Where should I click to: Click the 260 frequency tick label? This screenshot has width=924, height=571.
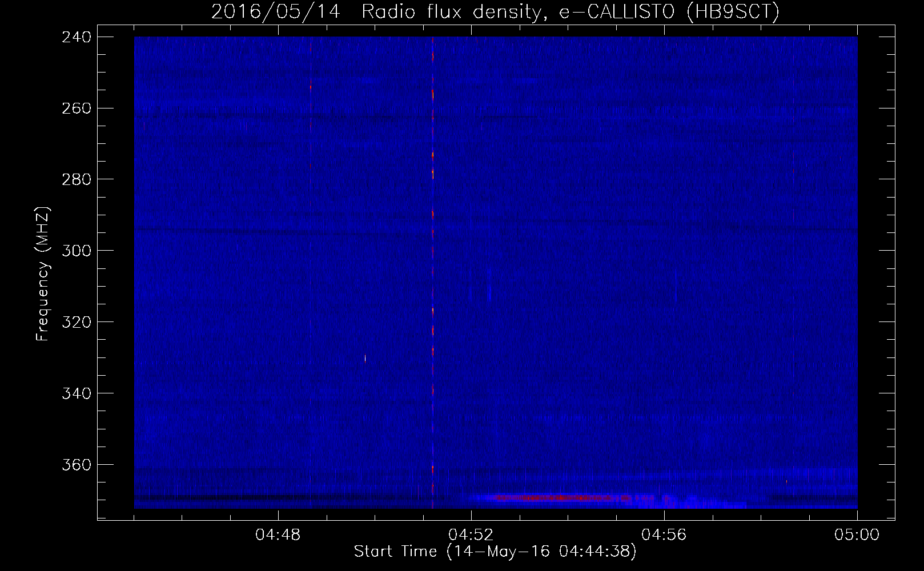point(77,108)
